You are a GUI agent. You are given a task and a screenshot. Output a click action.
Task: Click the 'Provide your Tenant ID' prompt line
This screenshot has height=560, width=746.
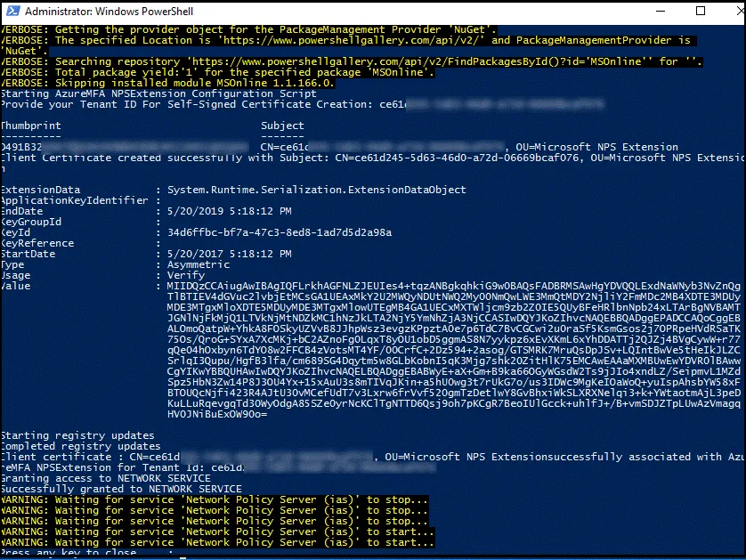click(x=302, y=104)
